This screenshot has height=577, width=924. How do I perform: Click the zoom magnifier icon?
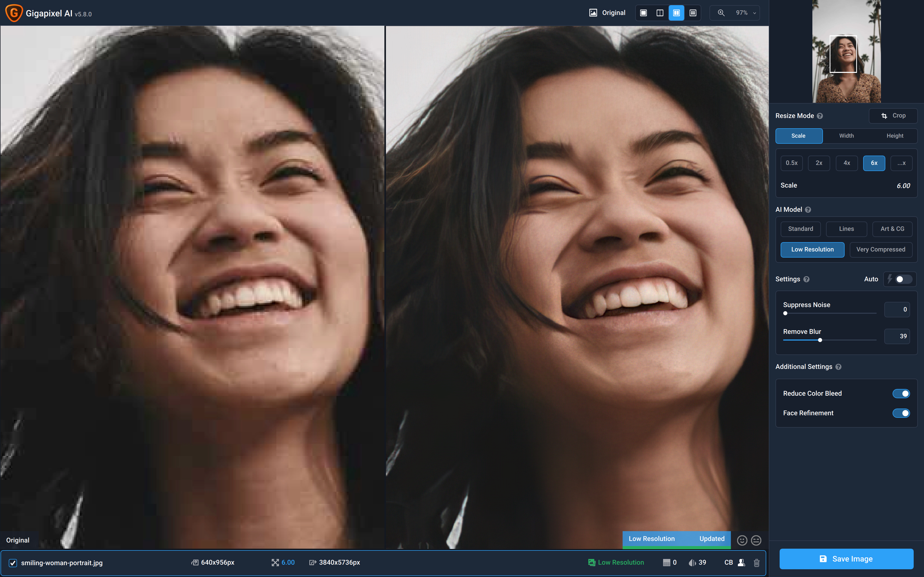click(x=721, y=13)
